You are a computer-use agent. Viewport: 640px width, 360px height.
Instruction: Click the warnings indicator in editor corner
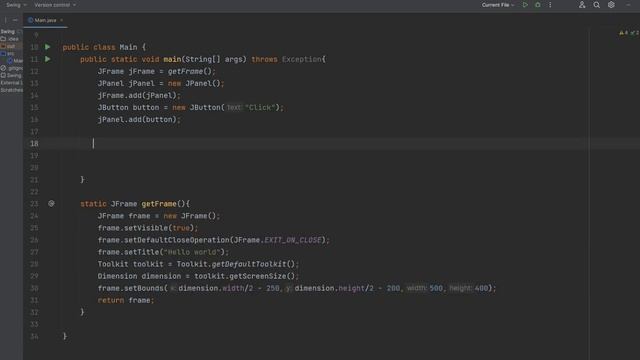pyautogui.click(x=624, y=33)
